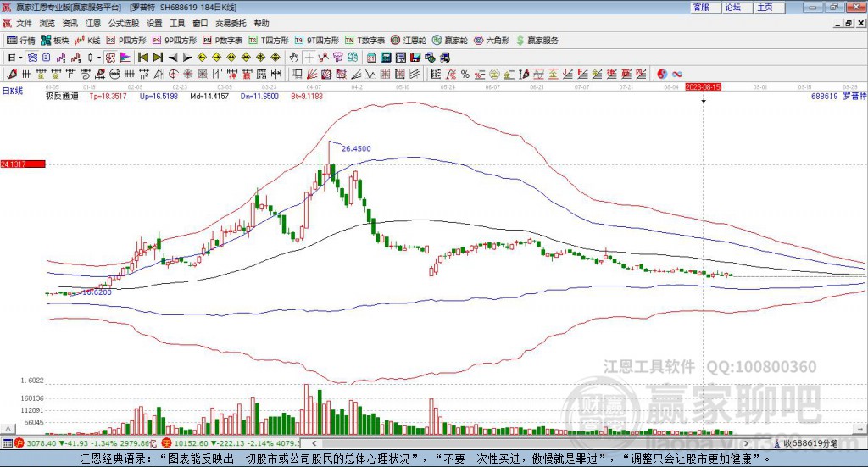The image size is (868, 467).
Task: Open the 行情 quotes view
Action: pos(20,41)
